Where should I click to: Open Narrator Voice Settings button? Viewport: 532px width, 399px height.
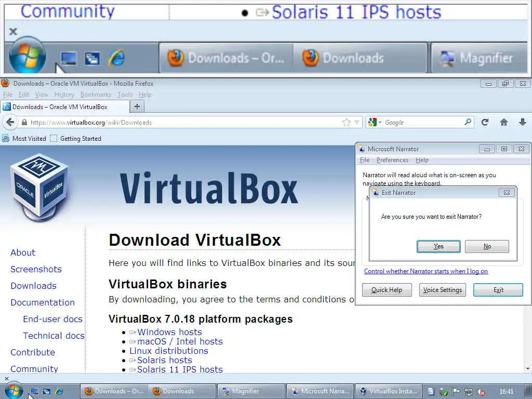(x=443, y=290)
